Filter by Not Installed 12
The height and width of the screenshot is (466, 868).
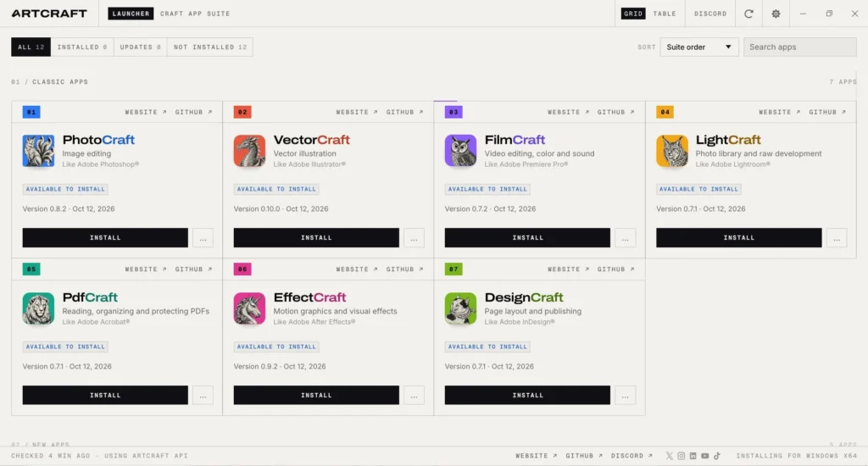pos(210,47)
